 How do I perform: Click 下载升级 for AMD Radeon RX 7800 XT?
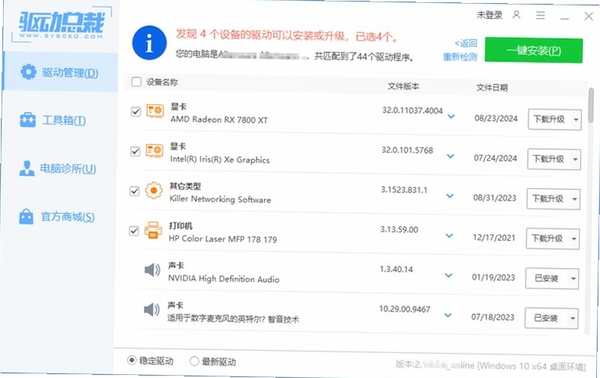549,119
